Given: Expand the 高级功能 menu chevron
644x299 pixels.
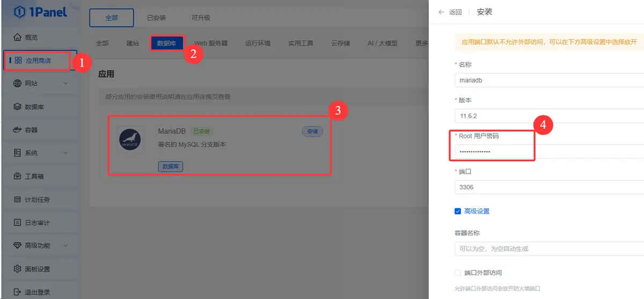Looking at the screenshot, I should 65,246.
